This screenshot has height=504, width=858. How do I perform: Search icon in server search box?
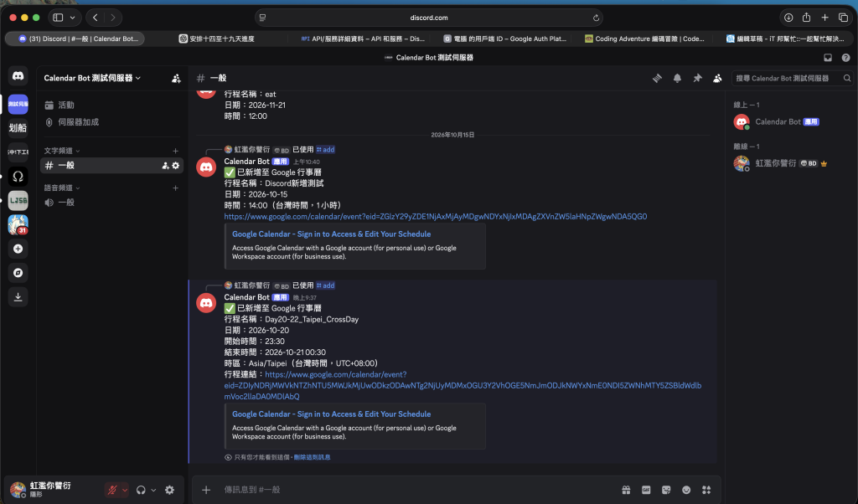pos(847,78)
